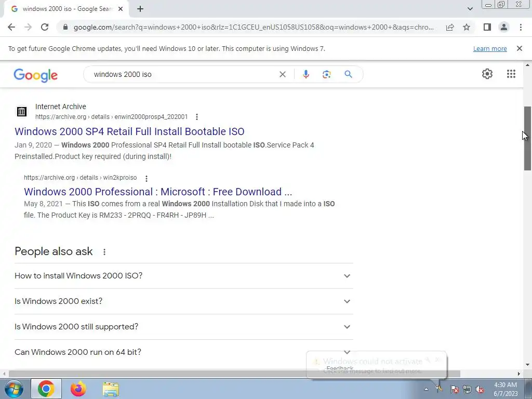The height and width of the screenshot is (399, 532).
Task: Go to the Google homepage logo
Action: click(36, 75)
